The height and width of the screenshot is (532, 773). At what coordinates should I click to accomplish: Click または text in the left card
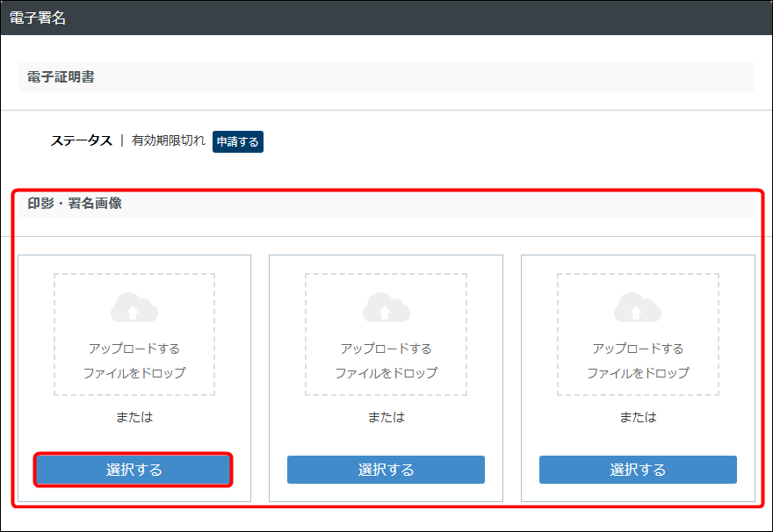pos(134,417)
